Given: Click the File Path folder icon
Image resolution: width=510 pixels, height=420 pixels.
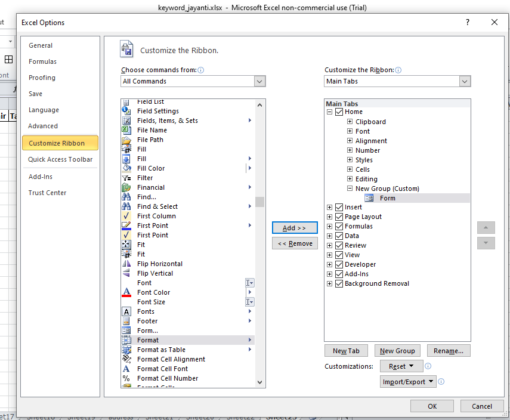Looking at the screenshot, I should (126, 140).
